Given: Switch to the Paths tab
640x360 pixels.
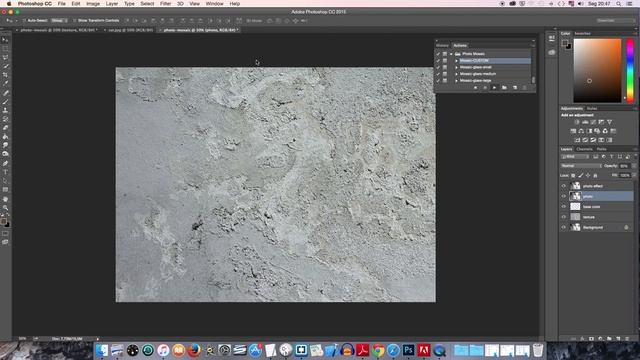Looking at the screenshot, I should click(601, 149).
